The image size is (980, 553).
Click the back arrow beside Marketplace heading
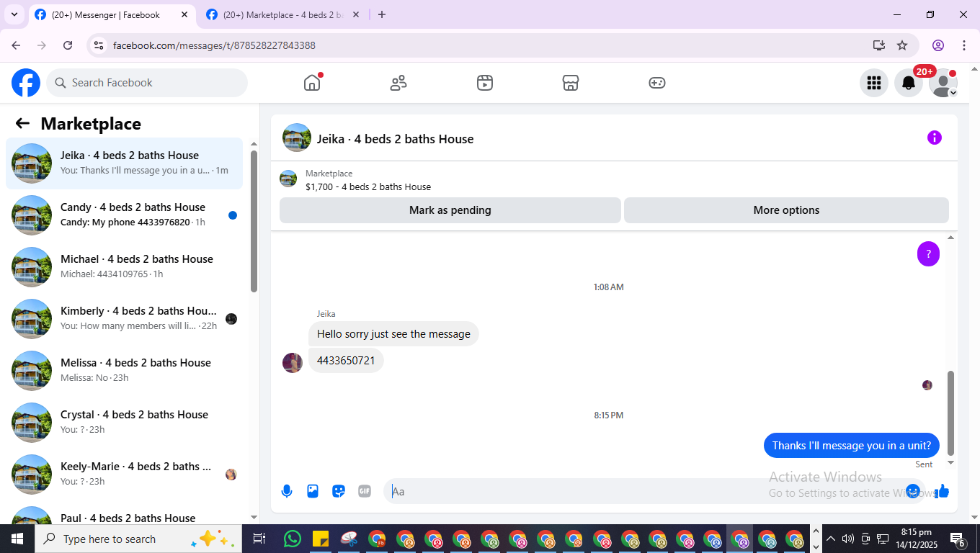(x=22, y=123)
